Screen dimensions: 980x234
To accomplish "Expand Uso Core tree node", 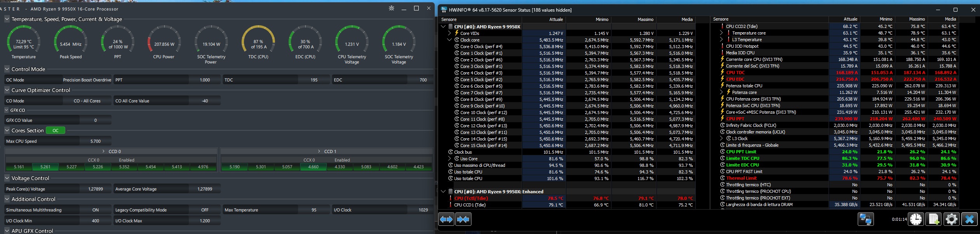I will [x=449, y=159].
